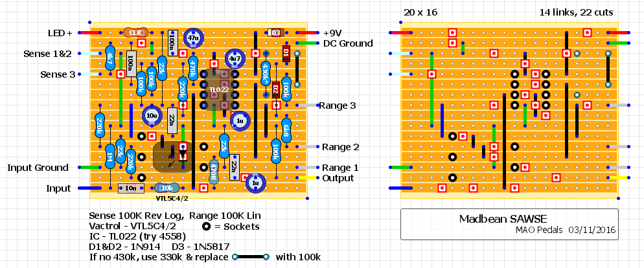Click the 10u capacitor

(x=152, y=117)
